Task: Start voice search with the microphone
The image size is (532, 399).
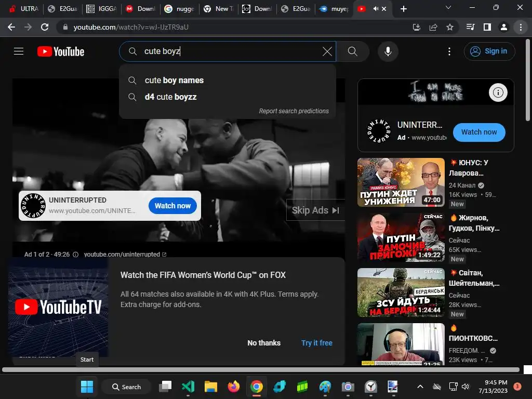Action: (388, 51)
